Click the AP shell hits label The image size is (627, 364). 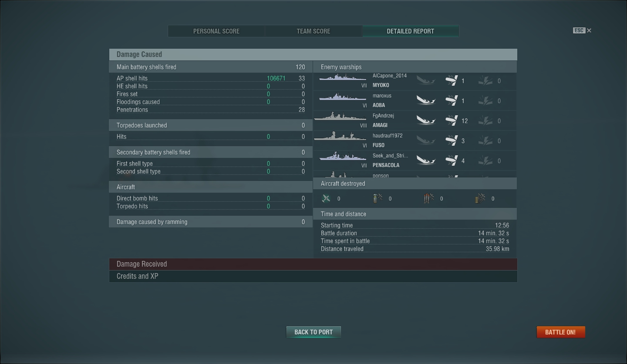(132, 78)
